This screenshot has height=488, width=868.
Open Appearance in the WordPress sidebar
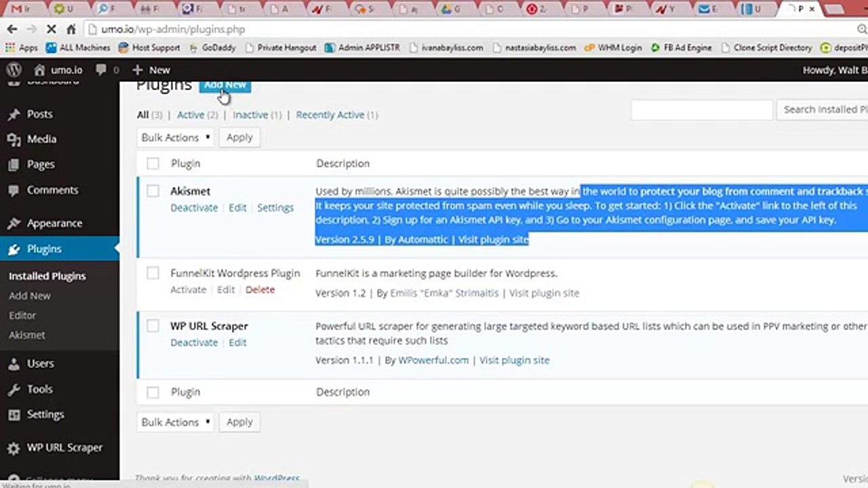54,223
